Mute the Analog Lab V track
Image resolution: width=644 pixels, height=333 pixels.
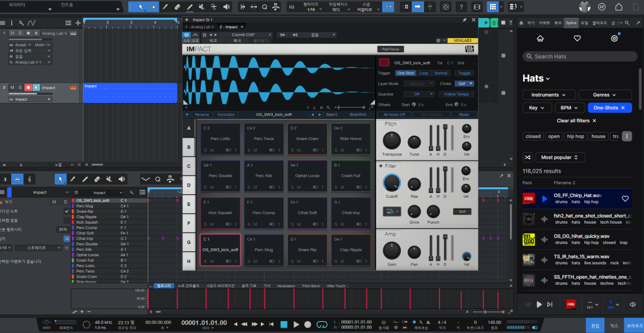pos(12,33)
